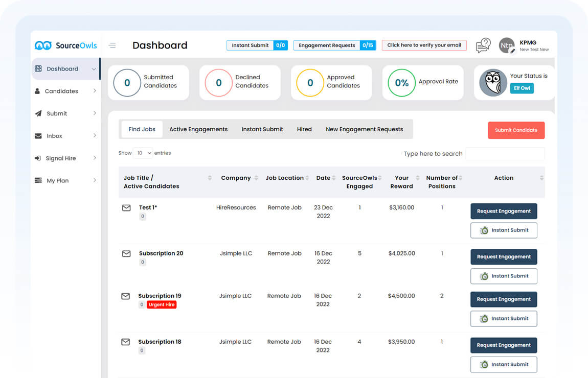Click the Urgent Hire badge
The height and width of the screenshot is (378, 588).
162,304
